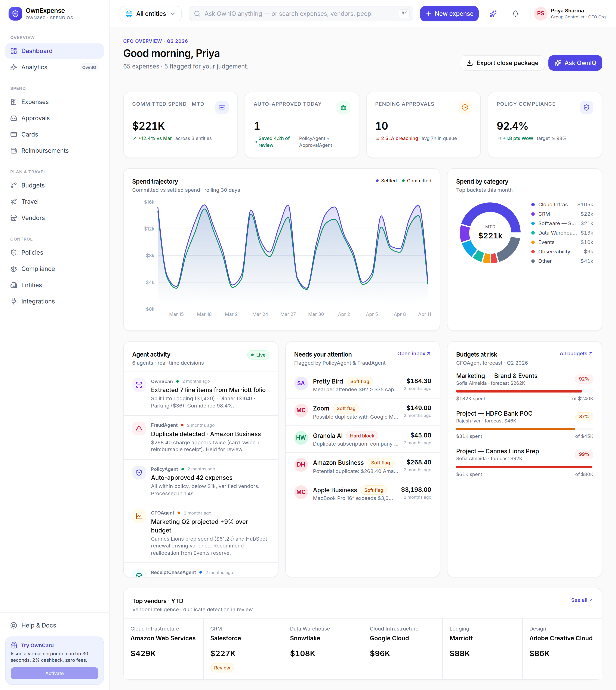Click the Events legend color dot
Viewport: 616px width, 690px height.
(x=533, y=242)
